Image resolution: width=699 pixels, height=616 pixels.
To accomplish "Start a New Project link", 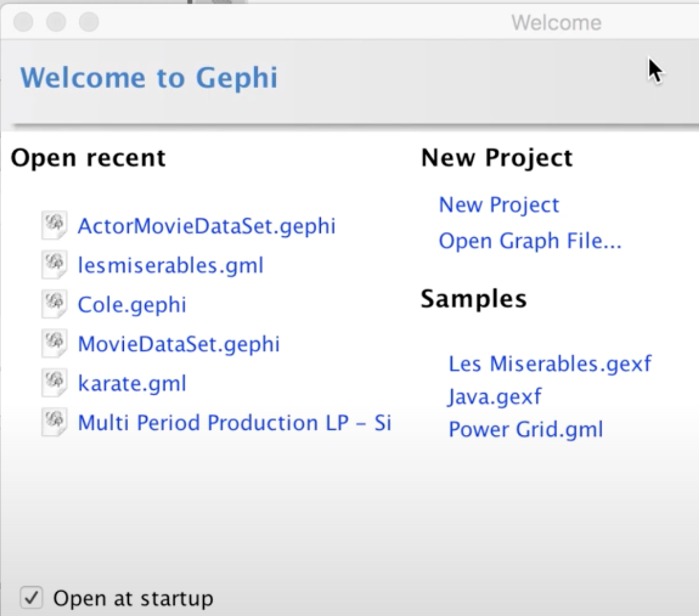I will [x=499, y=205].
